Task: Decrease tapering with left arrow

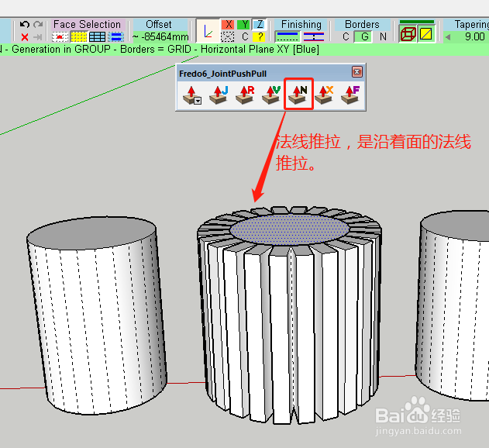Action: pyautogui.click(x=448, y=37)
